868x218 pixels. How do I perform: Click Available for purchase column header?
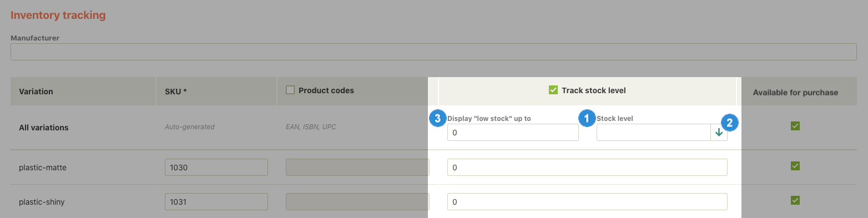pos(795,92)
